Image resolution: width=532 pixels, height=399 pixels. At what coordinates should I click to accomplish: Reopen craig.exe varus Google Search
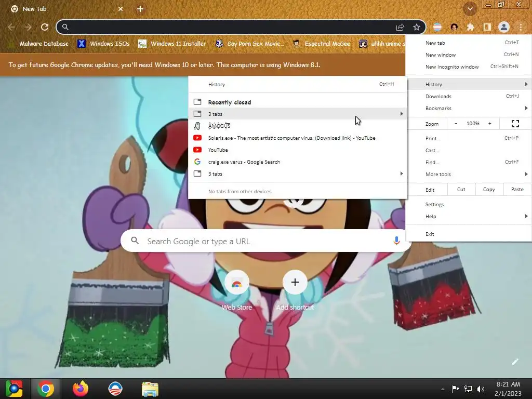click(x=298, y=162)
